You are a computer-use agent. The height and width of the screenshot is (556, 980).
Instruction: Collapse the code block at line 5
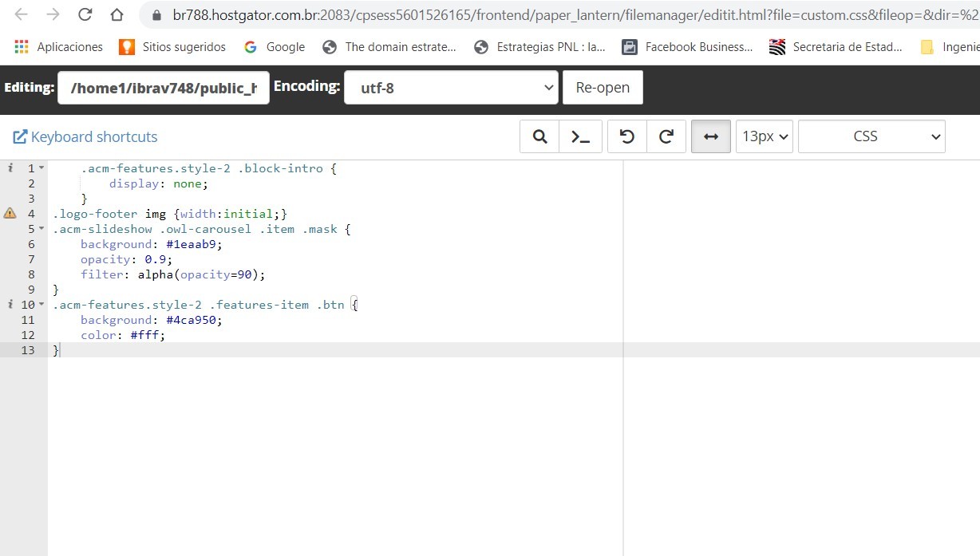pyautogui.click(x=41, y=230)
